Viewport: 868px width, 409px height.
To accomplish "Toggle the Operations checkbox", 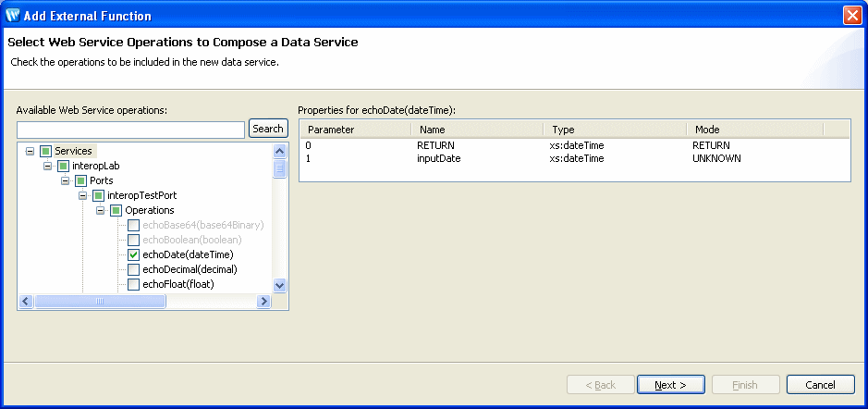I will 116,211.
